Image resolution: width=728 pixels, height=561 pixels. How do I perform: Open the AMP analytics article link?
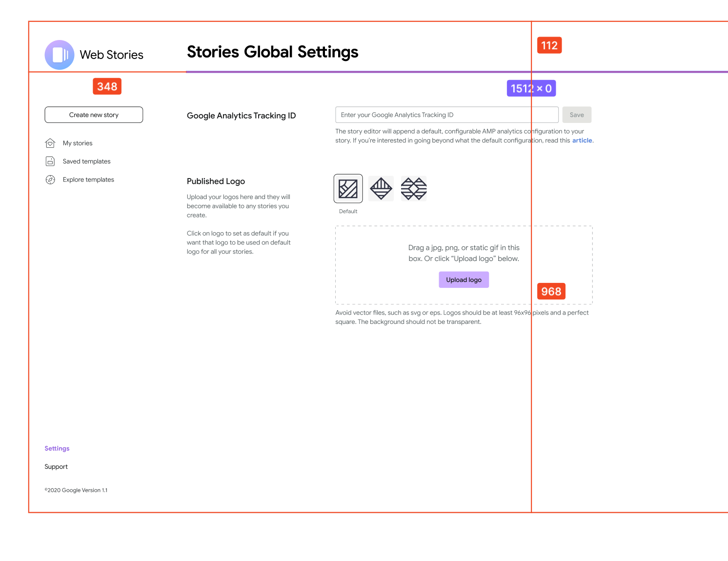[582, 140]
